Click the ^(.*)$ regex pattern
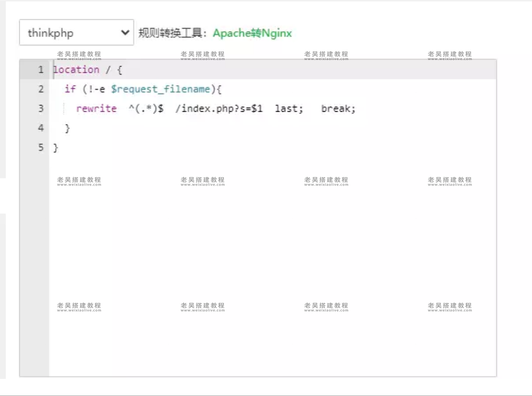Viewport: 532px width, 396px height. click(x=146, y=109)
